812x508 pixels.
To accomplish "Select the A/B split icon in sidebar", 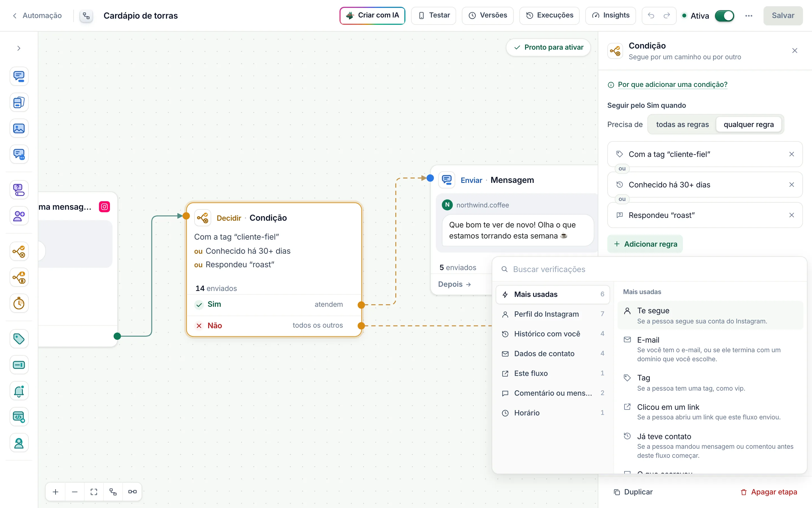I will click(x=19, y=277).
